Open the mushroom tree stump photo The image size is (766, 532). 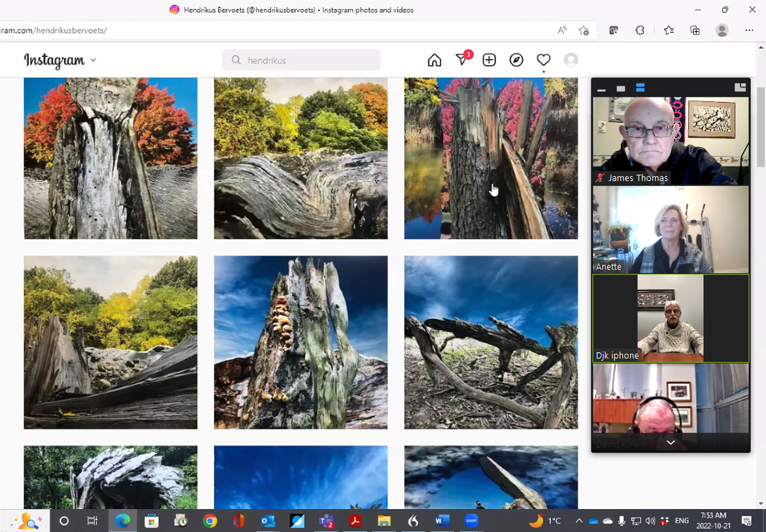click(x=301, y=342)
